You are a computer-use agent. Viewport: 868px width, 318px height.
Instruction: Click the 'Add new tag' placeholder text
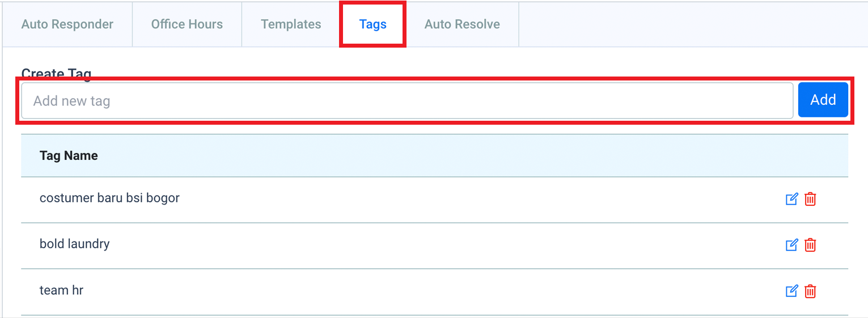(71, 101)
